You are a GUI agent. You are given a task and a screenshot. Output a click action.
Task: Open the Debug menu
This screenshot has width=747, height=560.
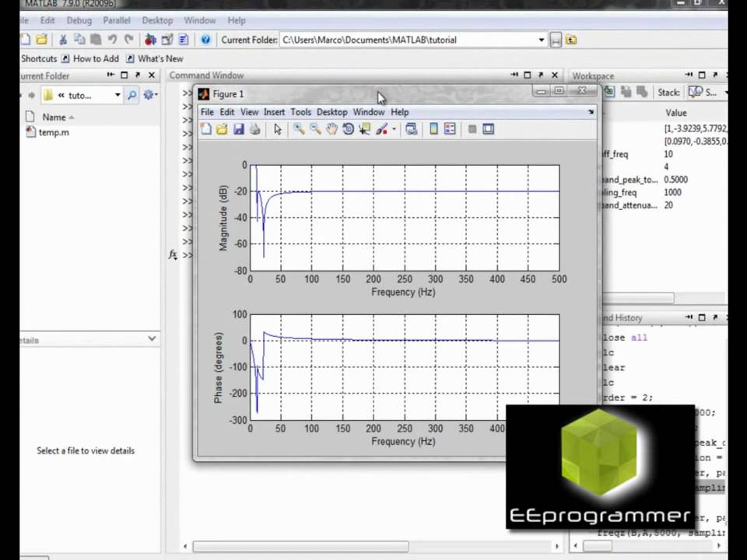79,20
